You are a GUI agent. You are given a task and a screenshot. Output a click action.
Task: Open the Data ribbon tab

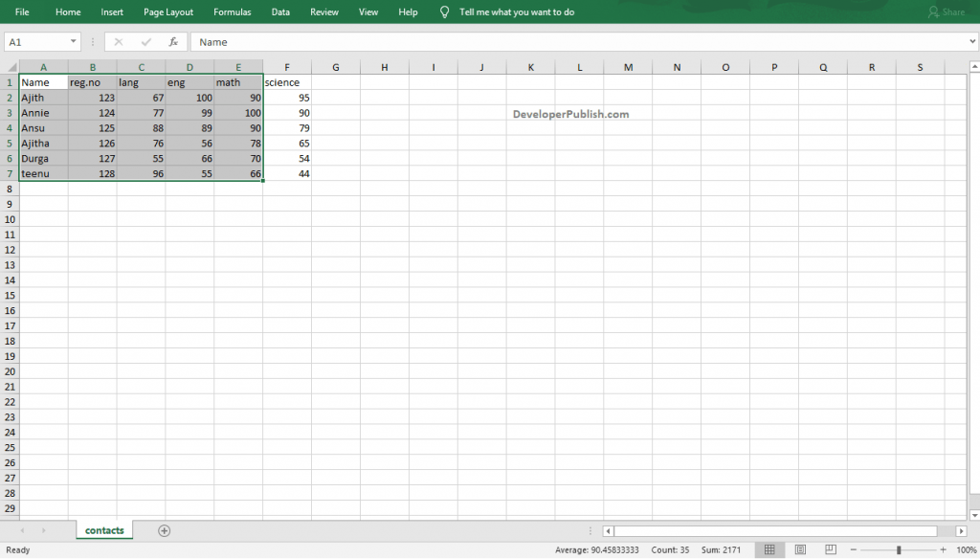(280, 11)
